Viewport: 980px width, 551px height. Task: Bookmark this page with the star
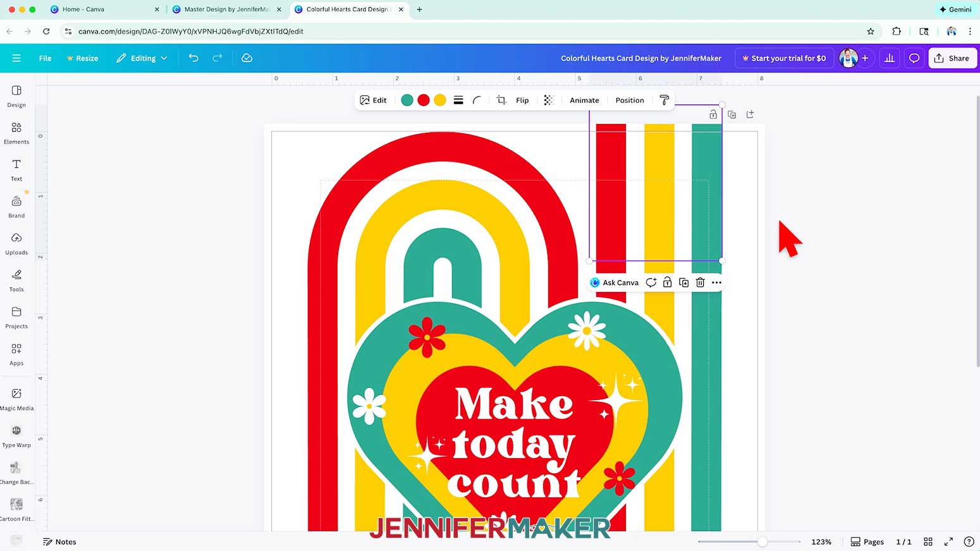[871, 31]
